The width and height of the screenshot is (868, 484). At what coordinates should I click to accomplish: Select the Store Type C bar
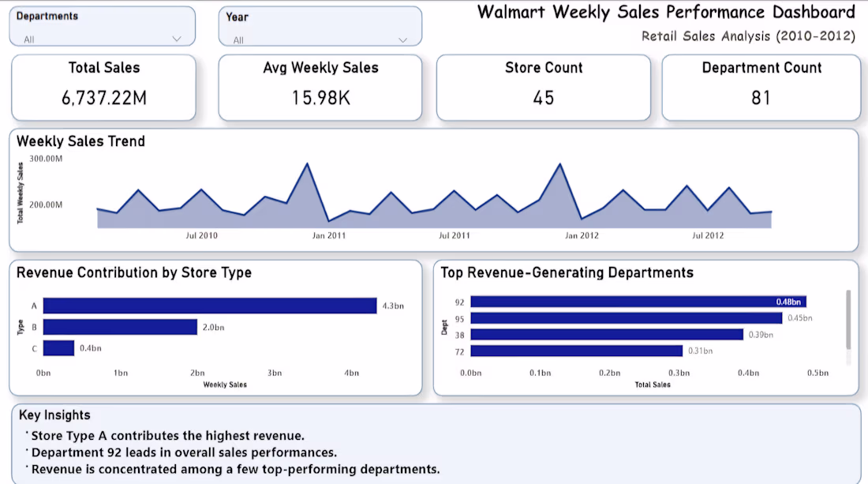[58, 347]
